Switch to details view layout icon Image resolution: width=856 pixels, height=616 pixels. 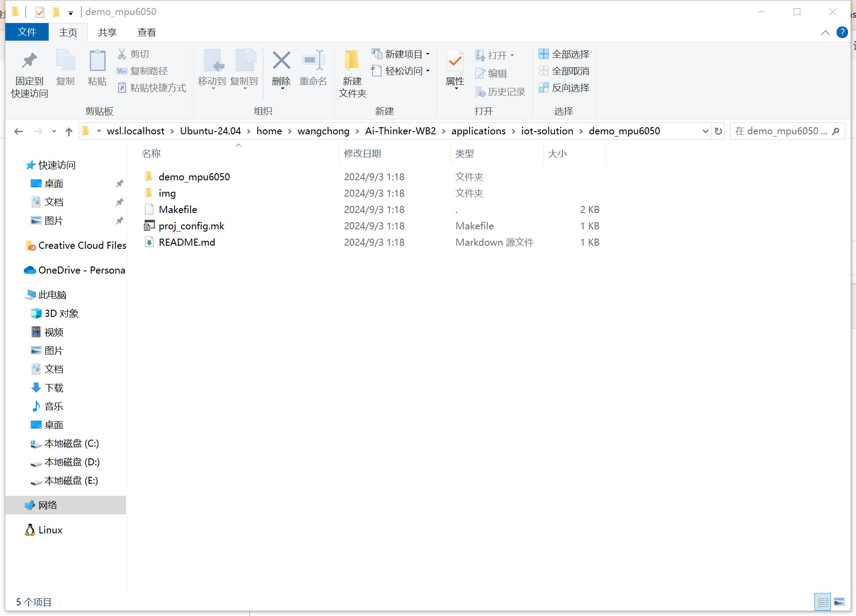(x=823, y=602)
